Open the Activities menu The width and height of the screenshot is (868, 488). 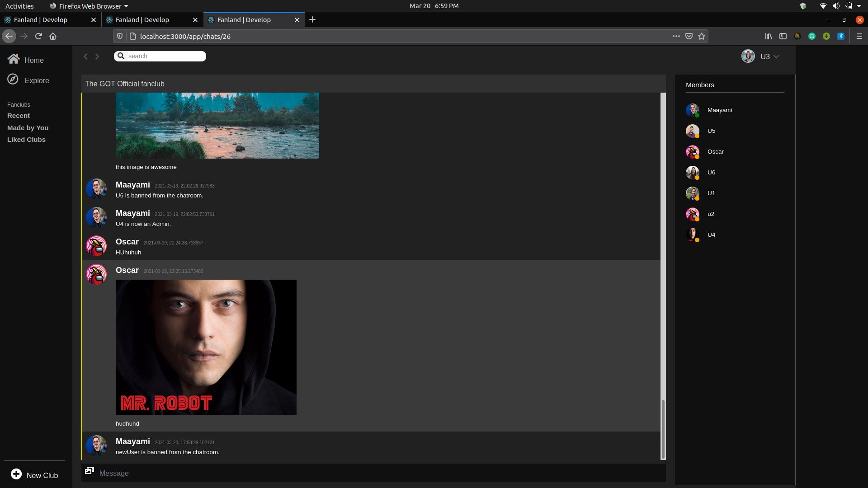19,6
